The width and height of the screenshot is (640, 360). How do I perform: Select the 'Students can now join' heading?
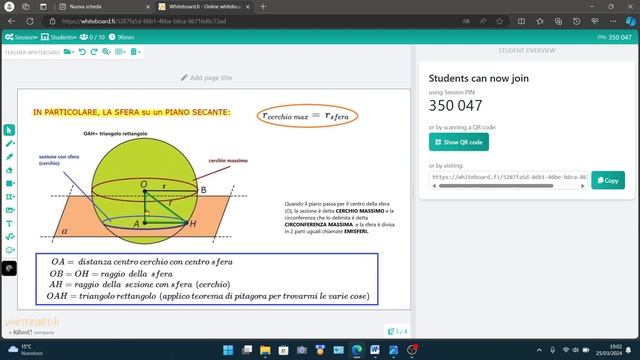[x=478, y=78]
